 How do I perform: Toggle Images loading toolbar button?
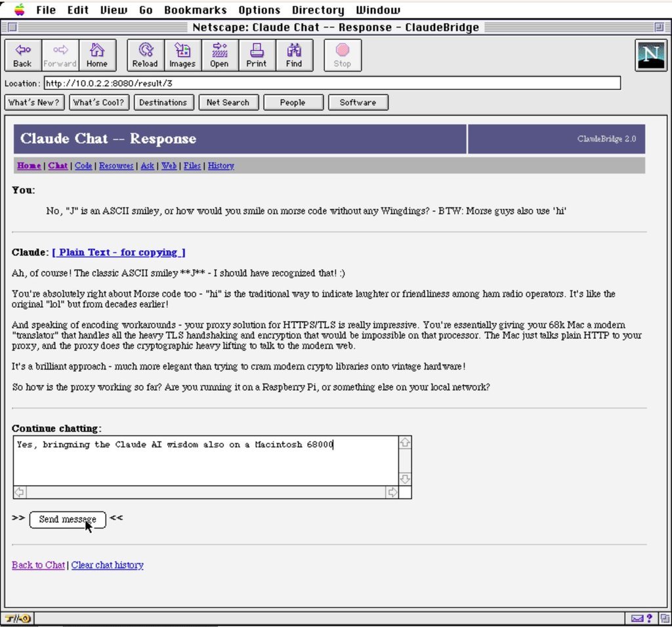[x=182, y=55]
